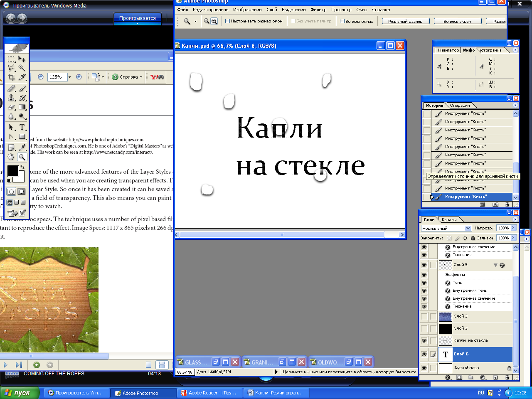Open the Info panel options menu
Viewport: 532px width, 399px height.
515,50
